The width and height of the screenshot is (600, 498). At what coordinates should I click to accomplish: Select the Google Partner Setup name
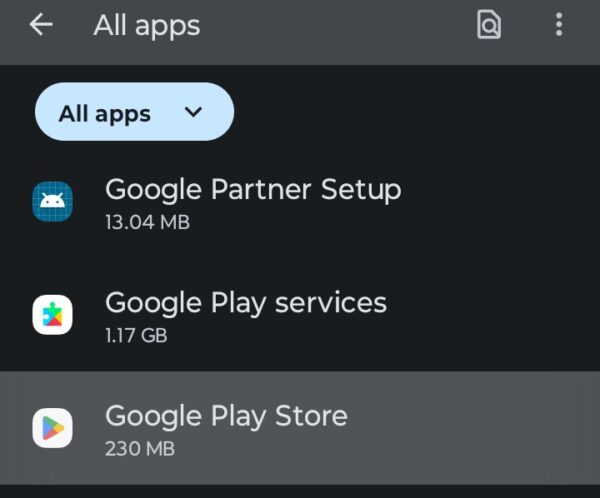tap(253, 189)
